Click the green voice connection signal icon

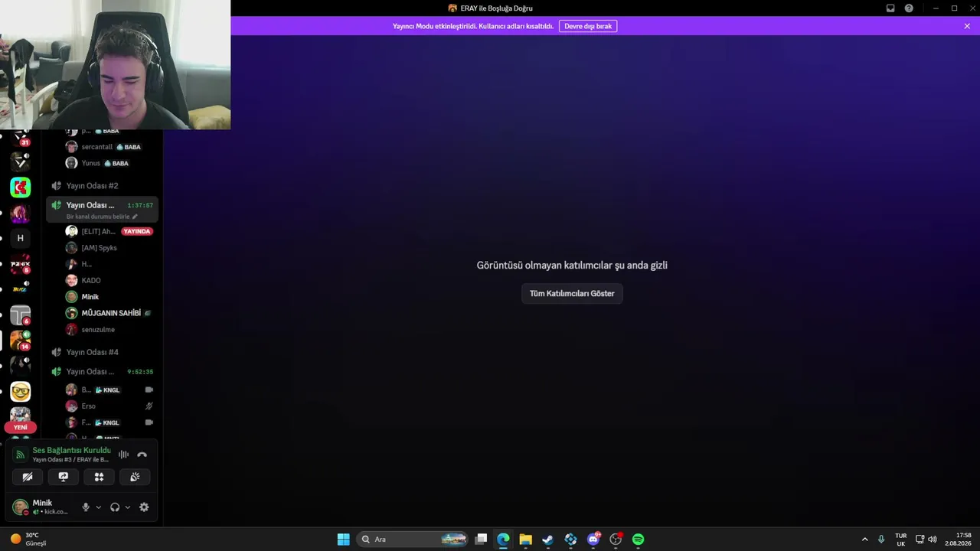pyautogui.click(x=21, y=455)
